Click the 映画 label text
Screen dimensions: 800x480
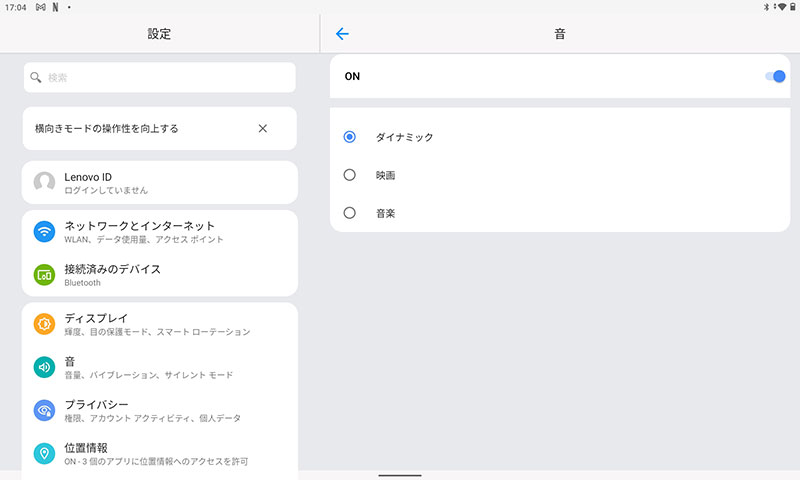tap(386, 175)
